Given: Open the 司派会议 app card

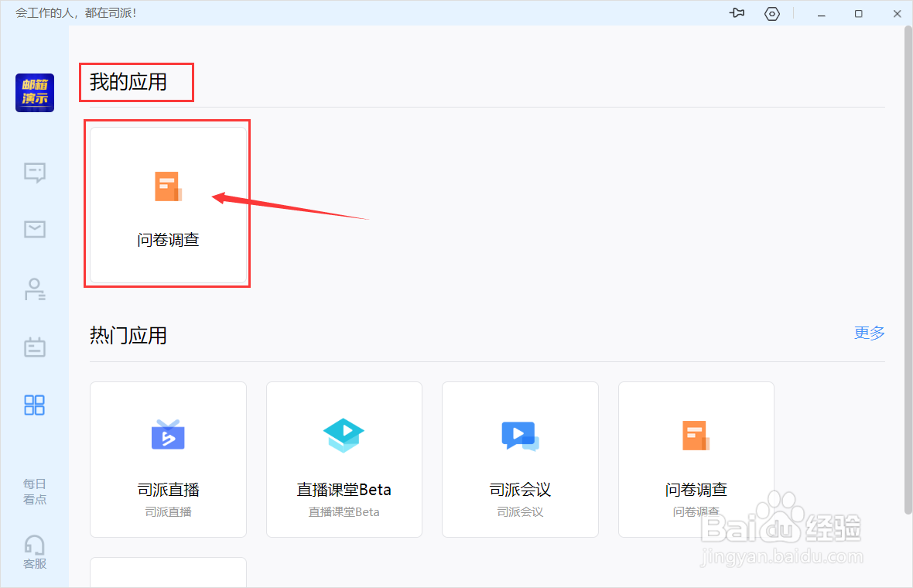Looking at the screenshot, I should click(x=520, y=460).
